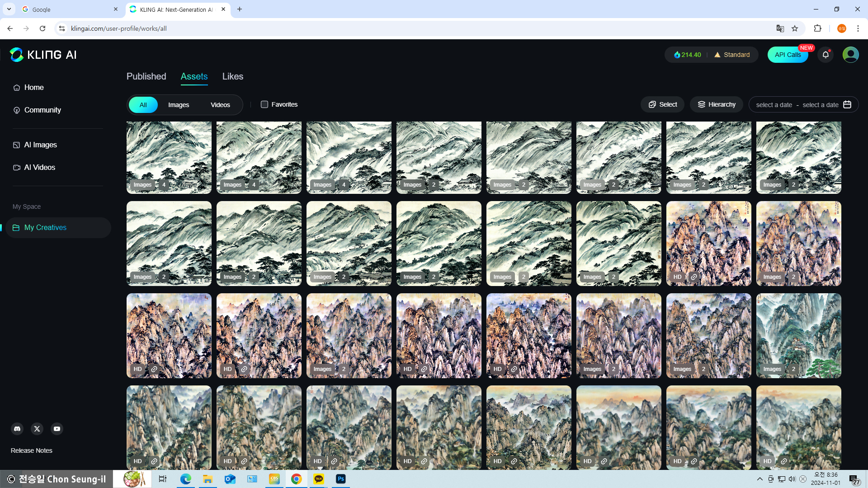Open the Release Notes link
Screen dimensions: 868x488
coord(31,450)
